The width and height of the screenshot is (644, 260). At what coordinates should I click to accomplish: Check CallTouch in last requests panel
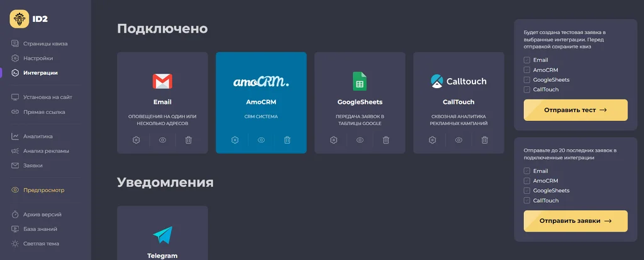click(x=527, y=201)
